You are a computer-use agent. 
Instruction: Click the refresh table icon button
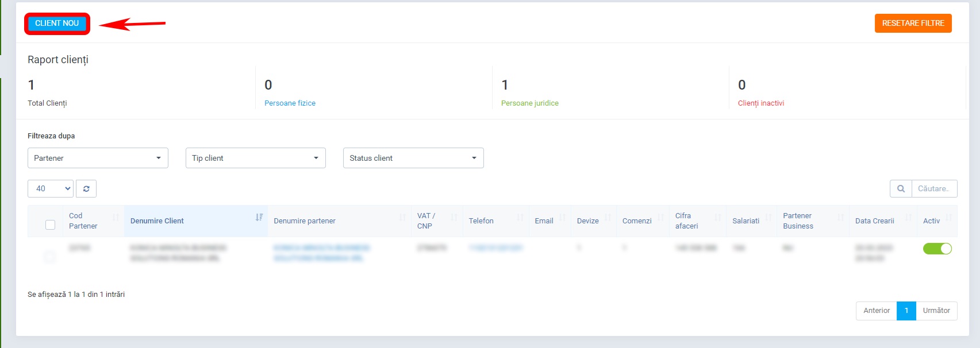coord(86,188)
